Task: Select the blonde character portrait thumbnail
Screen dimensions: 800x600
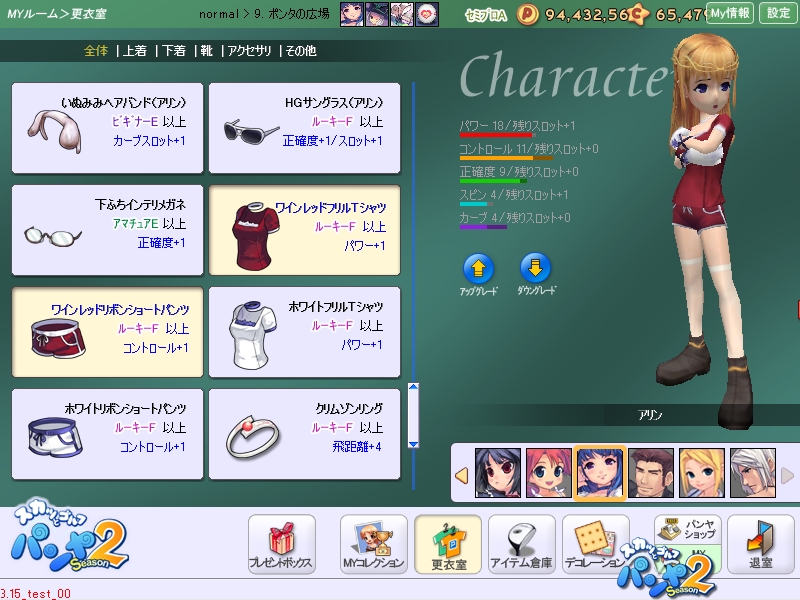Action: click(x=701, y=472)
